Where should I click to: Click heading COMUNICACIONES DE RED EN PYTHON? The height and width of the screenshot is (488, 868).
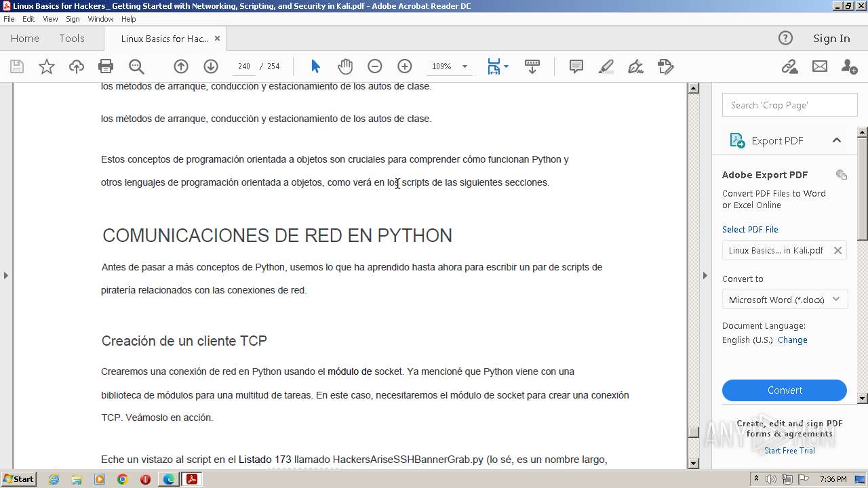point(277,235)
